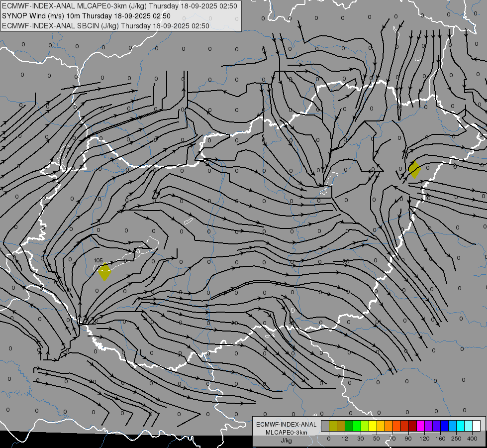487x448 pixels.
Task: Click the legend value 400
Action: [x=472, y=439]
